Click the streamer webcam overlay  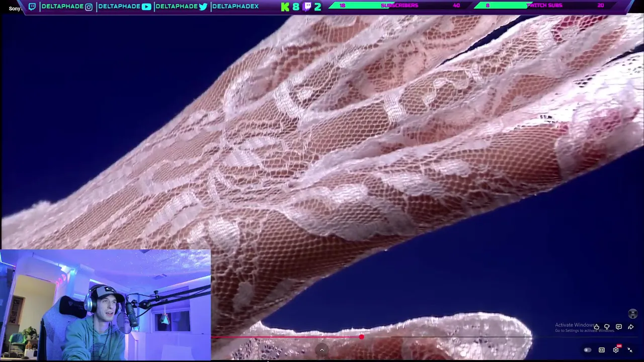click(x=106, y=305)
